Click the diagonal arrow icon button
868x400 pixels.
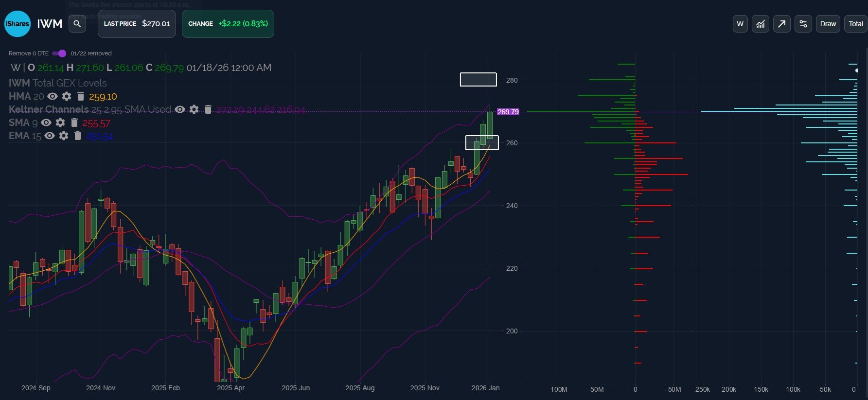781,24
